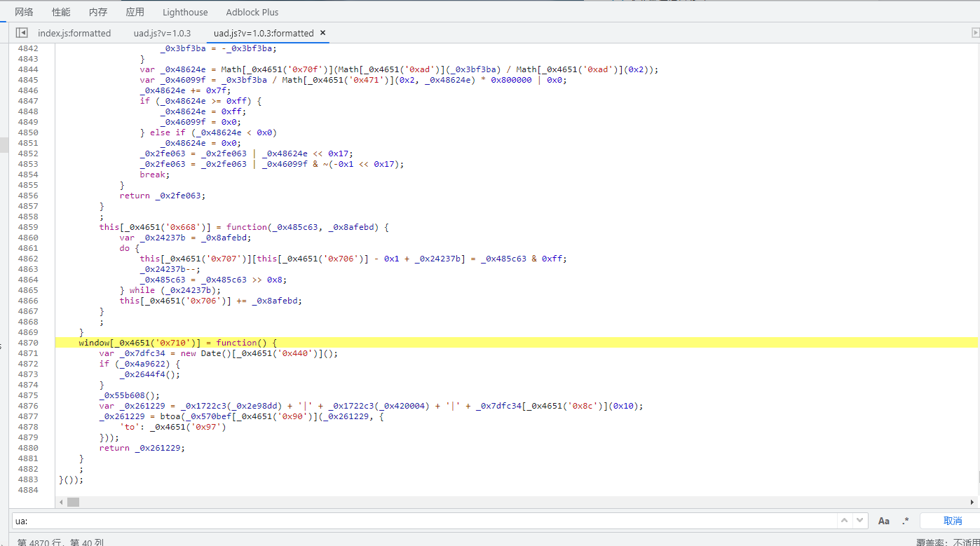980x546 pixels.
Task: Click the "'to': _0x4651('0x97')" line
Action: coord(172,427)
